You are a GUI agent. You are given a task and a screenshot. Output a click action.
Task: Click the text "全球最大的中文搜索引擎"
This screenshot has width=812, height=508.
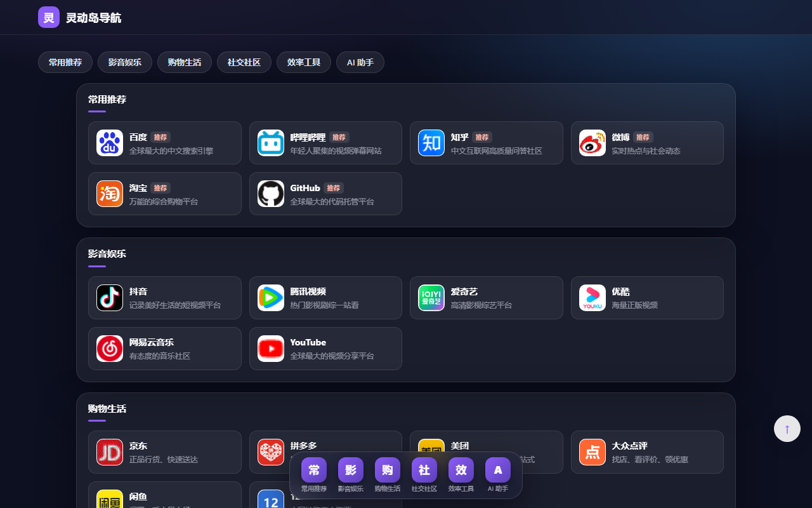tap(171, 151)
